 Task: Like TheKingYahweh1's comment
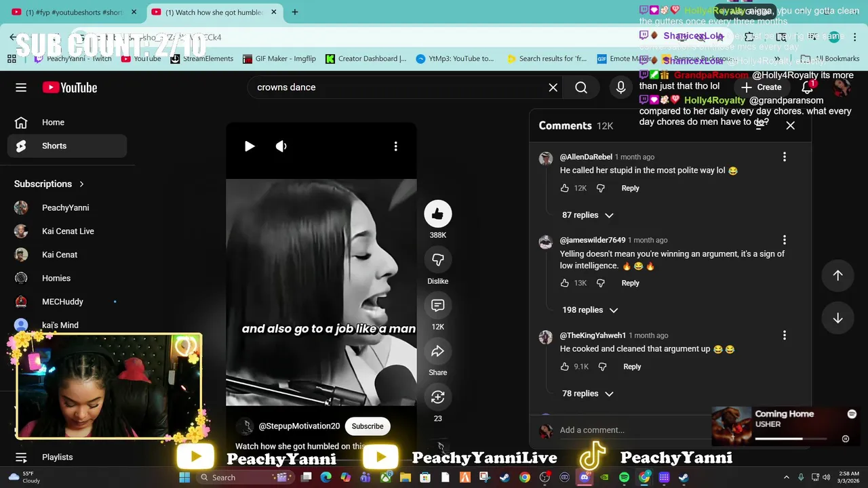pyautogui.click(x=565, y=367)
